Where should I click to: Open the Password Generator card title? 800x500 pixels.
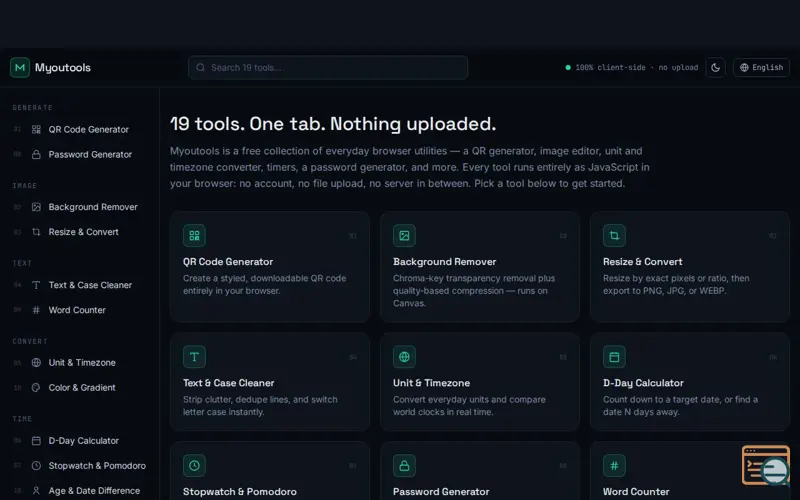point(441,492)
